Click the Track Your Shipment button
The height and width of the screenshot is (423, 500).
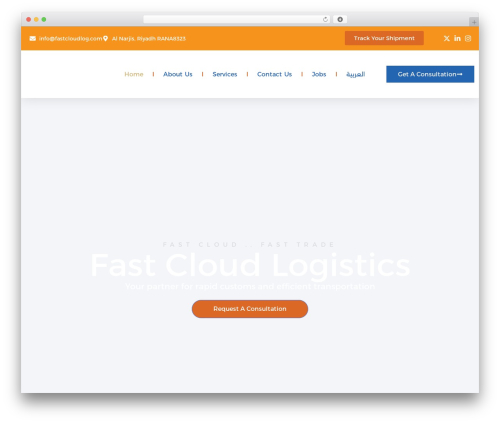[x=384, y=38]
